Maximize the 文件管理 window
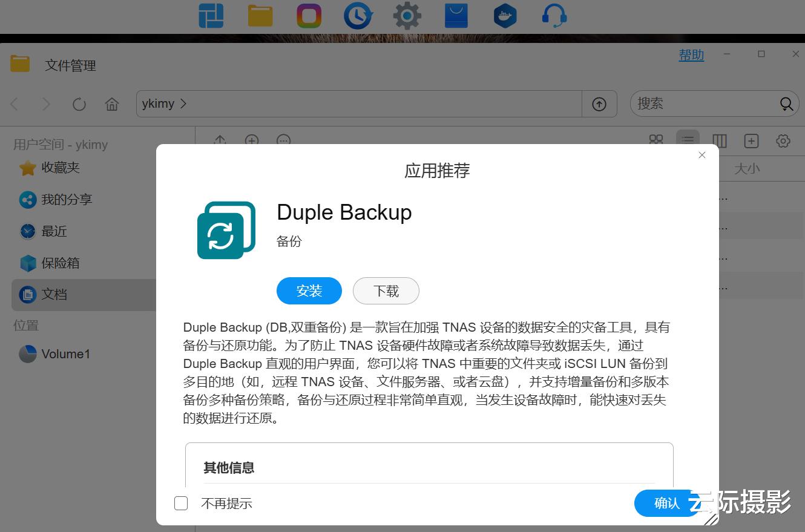 (761, 54)
